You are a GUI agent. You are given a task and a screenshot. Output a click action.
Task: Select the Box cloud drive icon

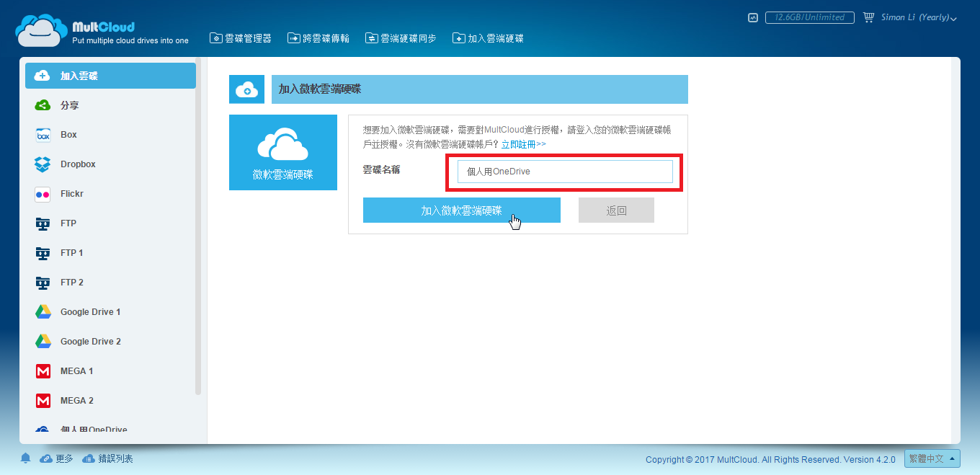[x=43, y=135]
